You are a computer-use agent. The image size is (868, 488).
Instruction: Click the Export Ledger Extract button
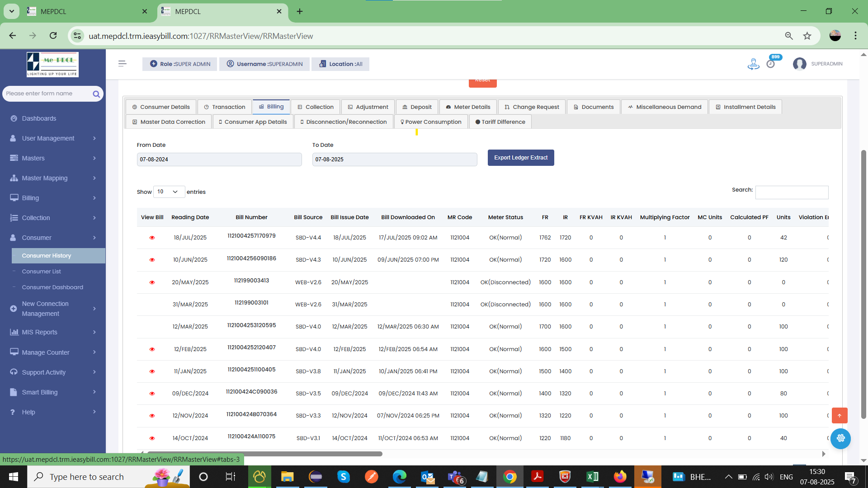pyautogui.click(x=520, y=158)
